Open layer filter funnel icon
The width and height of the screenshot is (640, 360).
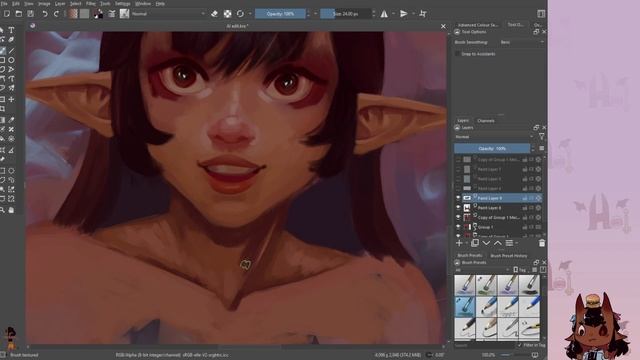542,137
